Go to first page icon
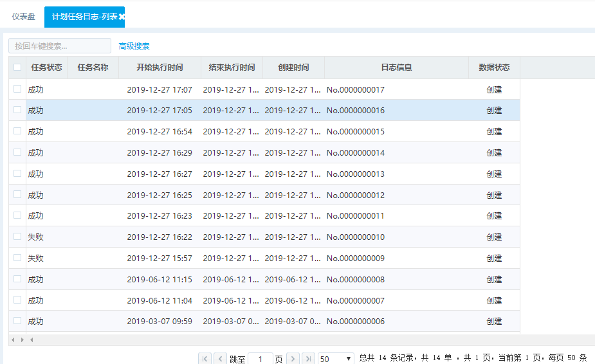The image size is (595, 364). (205, 359)
